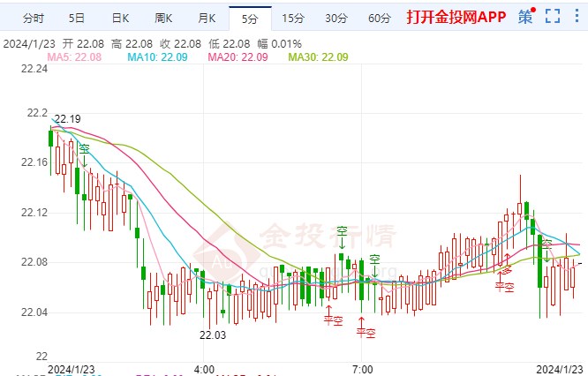Viewport: 588px width, 376px height.
Task: Click the 打开金投网APP link
Action: point(456,17)
